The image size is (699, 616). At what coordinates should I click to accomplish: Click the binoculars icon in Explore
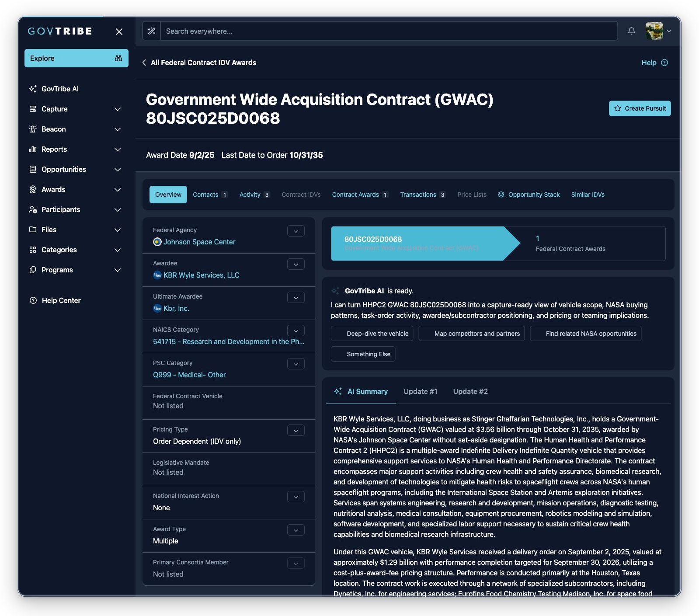pos(118,58)
